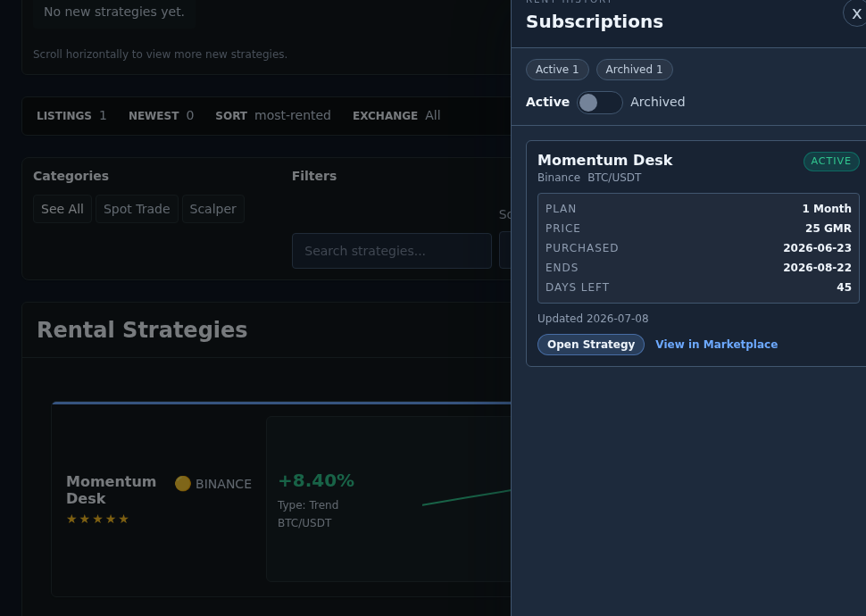The height and width of the screenshot is (616, 866).
Task: Click the Momentum Desk listing name
Action: pyautogui.click(x=111, y=490)
